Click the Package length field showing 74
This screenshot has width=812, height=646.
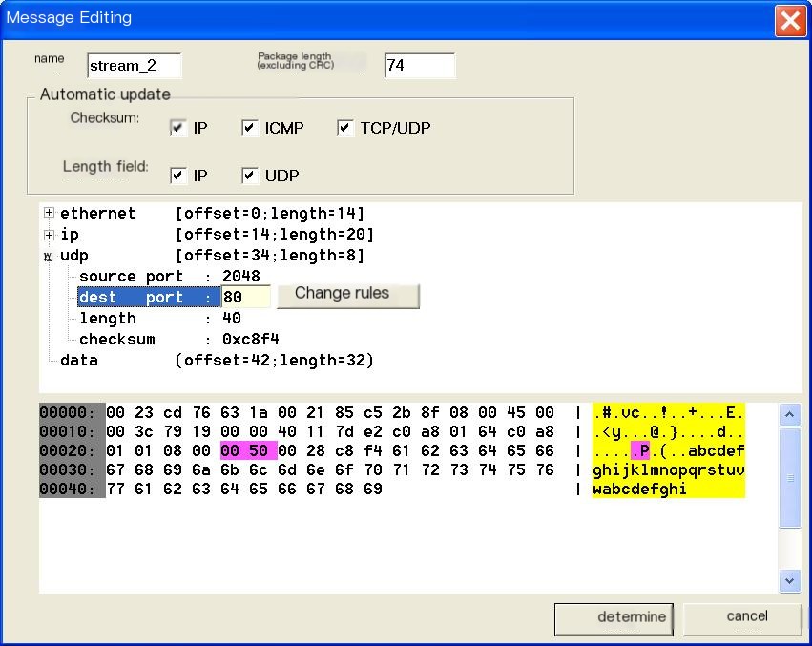[x=420, y=65]
